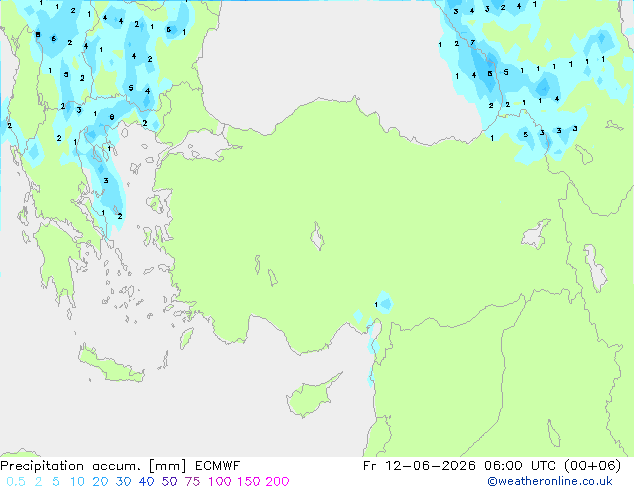Click the 40 legend value
The width and height of the screenshot is (634, 490).
click(146, 482)
